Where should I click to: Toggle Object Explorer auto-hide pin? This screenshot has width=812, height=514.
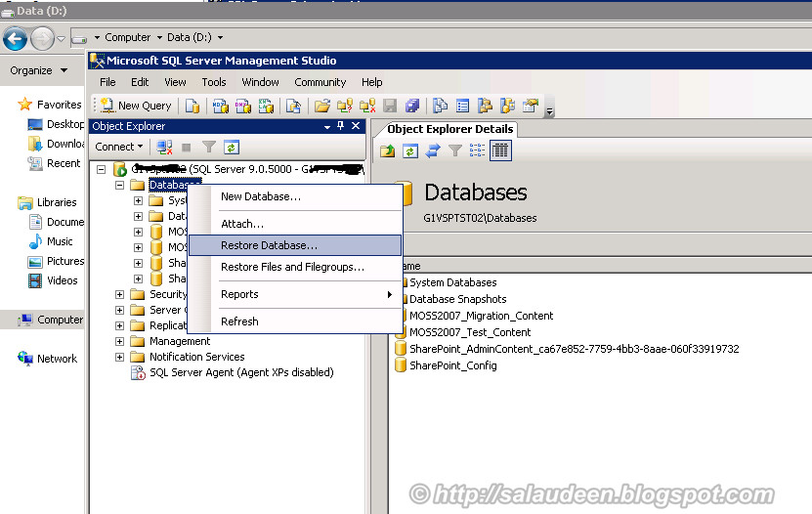click(x=340, y=126)
